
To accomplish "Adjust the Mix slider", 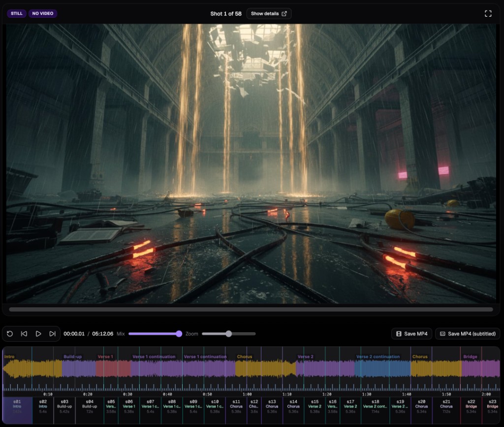I will coord(178,333).
